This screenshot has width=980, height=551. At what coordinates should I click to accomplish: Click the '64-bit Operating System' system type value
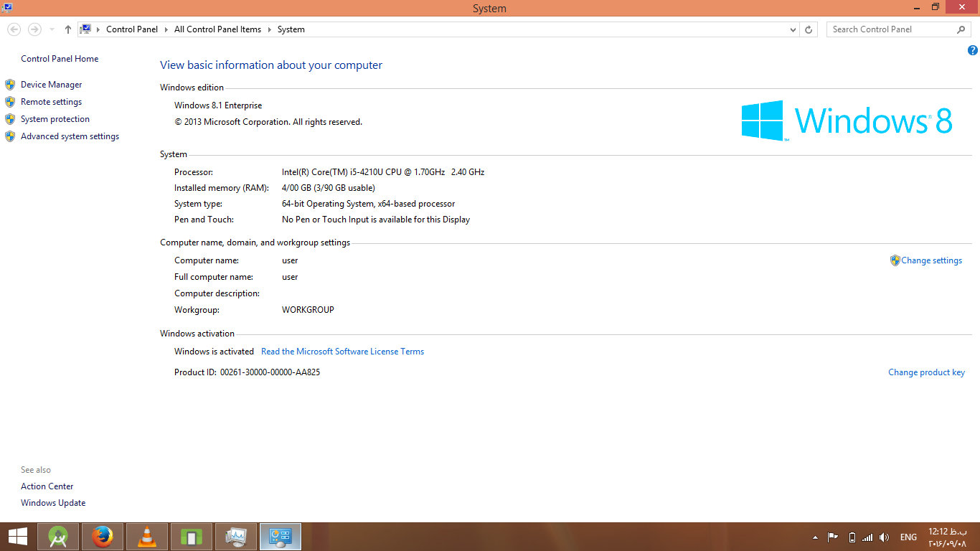369,204
